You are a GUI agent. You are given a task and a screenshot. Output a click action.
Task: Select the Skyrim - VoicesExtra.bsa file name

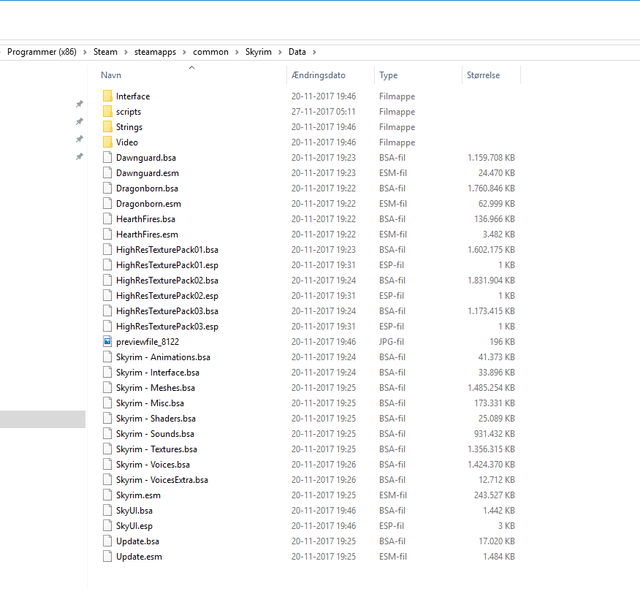point(162,480)
